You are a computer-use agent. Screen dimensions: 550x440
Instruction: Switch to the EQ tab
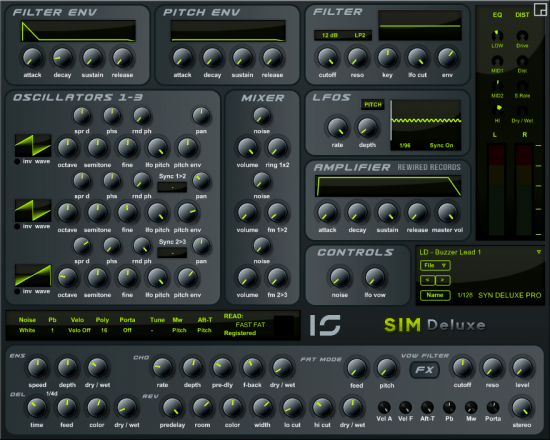(497, 15)
